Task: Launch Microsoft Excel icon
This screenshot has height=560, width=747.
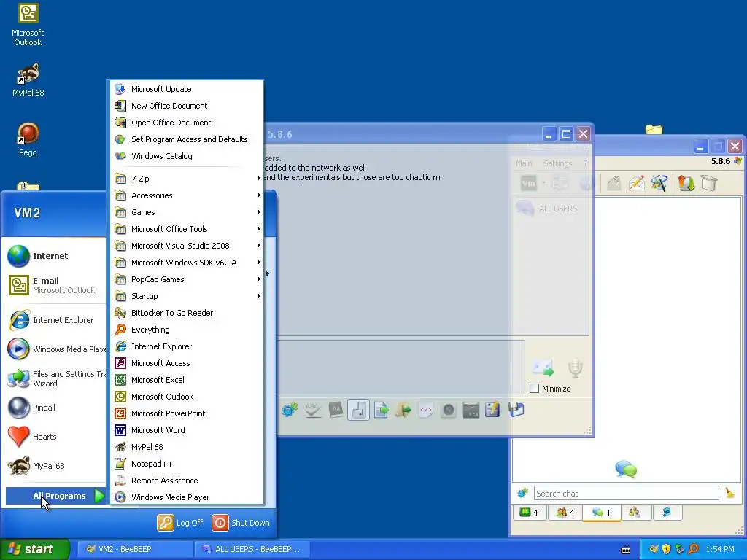Action: pyautogui.click(x=120, y=380)
